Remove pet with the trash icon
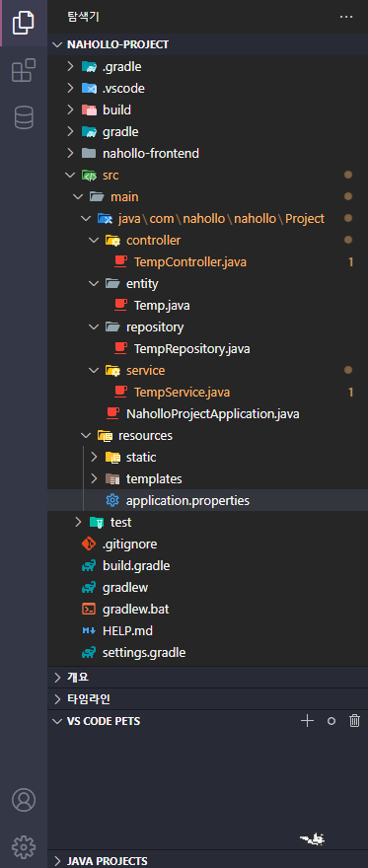 (x=355, y=721)
